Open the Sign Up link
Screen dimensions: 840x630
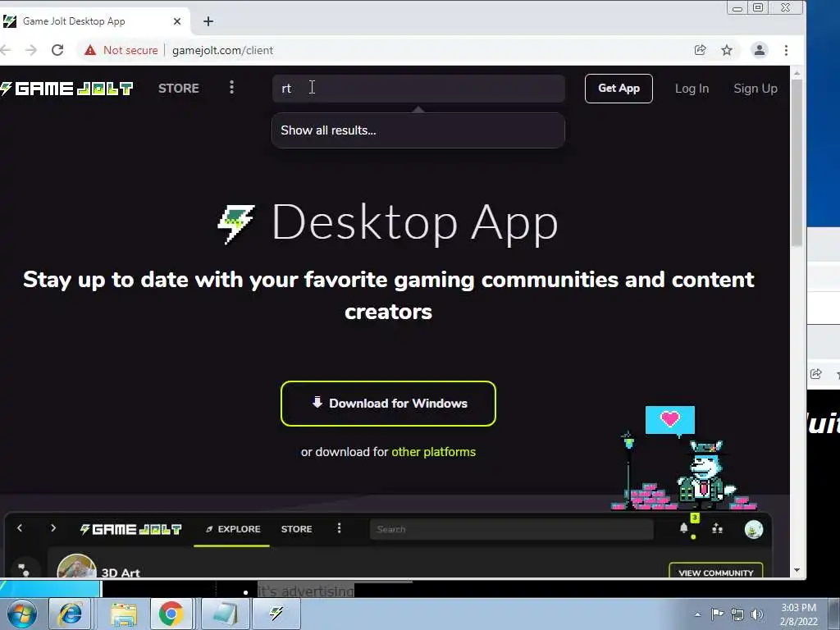(x=756, y=89)
